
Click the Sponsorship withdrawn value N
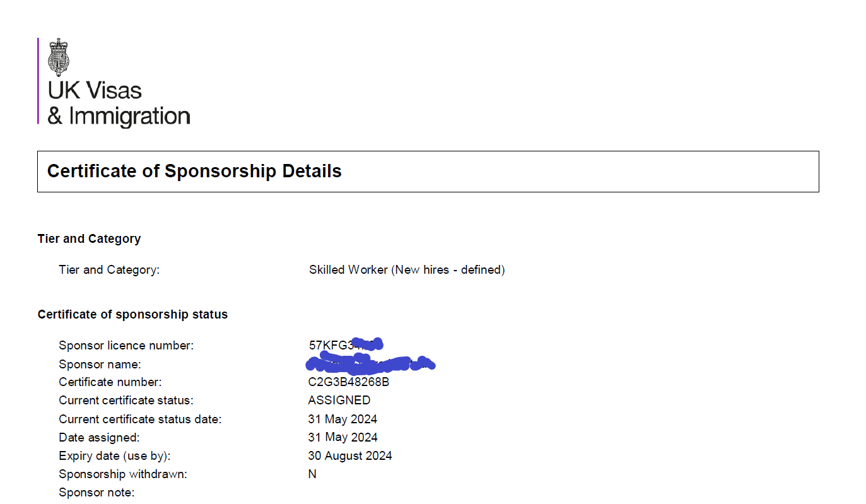312,474
